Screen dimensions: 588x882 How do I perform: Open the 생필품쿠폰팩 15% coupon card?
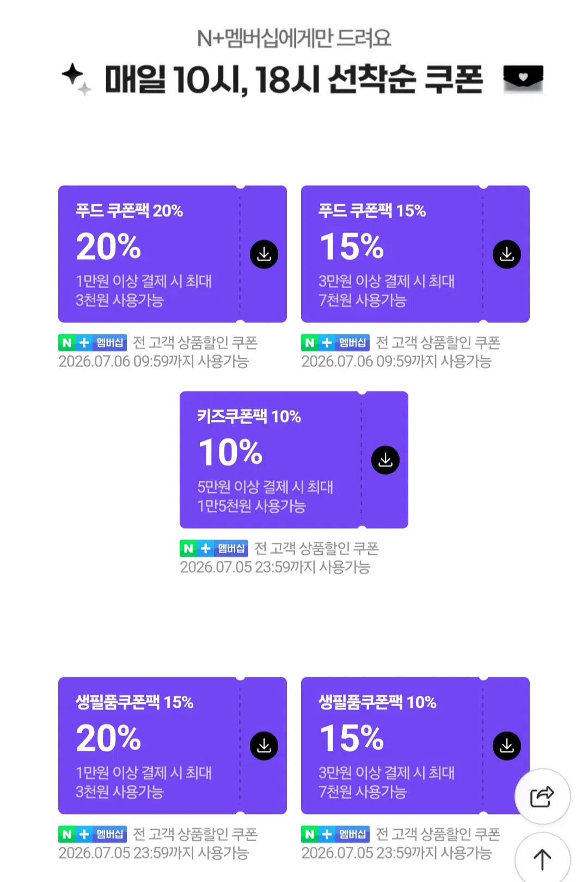[173, 746]
